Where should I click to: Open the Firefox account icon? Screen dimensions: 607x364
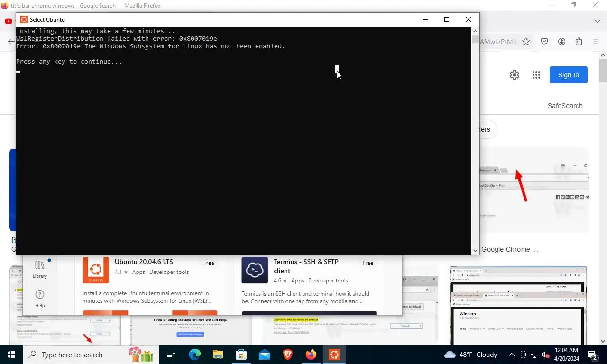coord(561,42)
